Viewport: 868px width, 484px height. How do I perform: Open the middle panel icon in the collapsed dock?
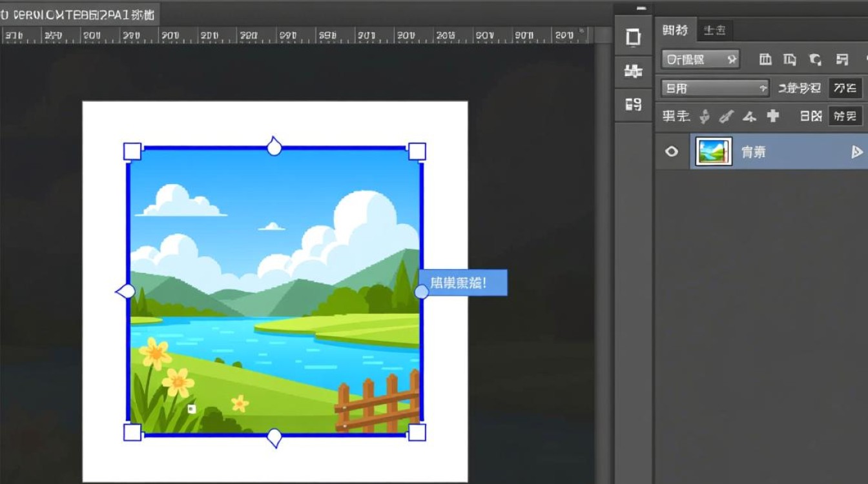634,71
